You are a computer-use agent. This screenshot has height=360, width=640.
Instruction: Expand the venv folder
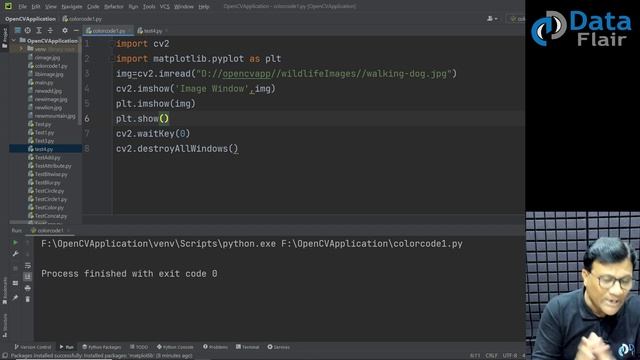pos(21,49)
